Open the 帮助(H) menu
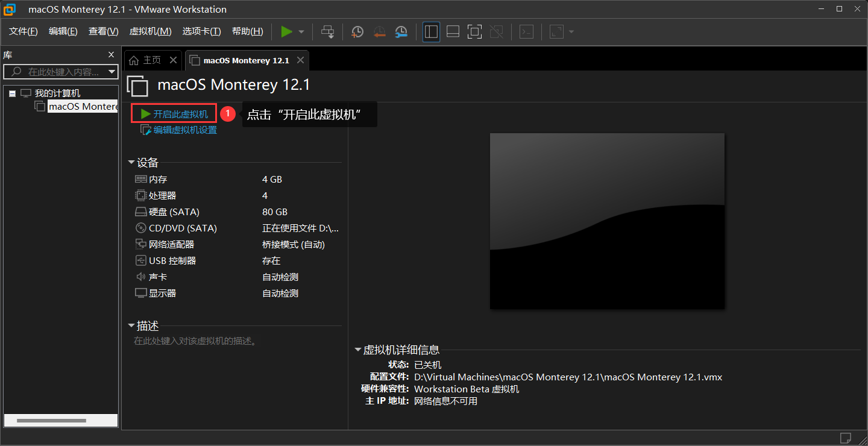This screenshot has height=446, width=868. pyautogui.click(x=248, y=31)
